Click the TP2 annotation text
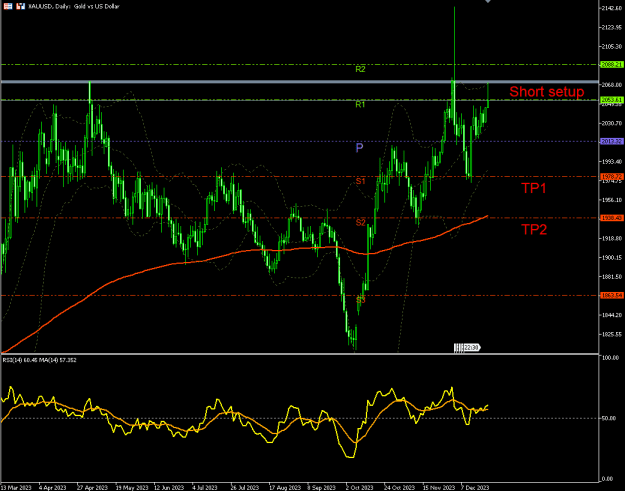 (x=534, y=230)
